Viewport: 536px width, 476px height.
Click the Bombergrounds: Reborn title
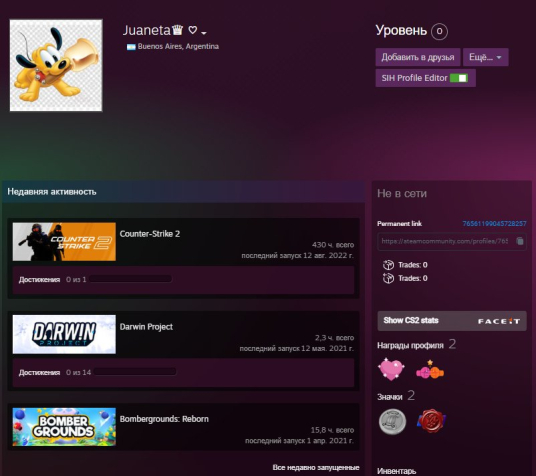[x=164, y=419]
